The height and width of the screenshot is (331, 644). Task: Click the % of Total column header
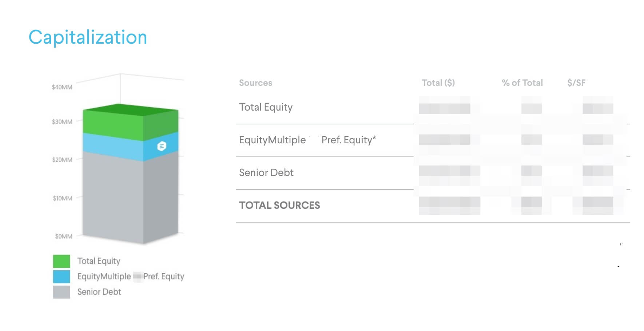522,83
